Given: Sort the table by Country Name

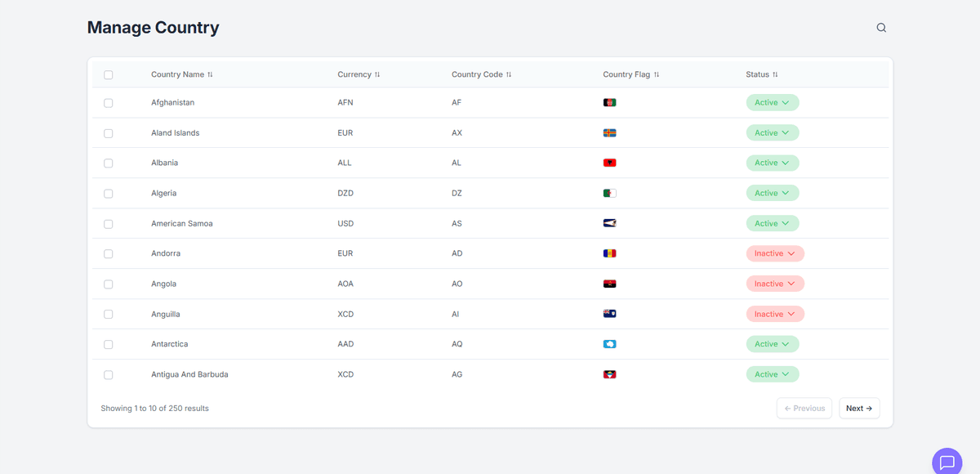Looking at the screenshot, I should coord(210,74).
